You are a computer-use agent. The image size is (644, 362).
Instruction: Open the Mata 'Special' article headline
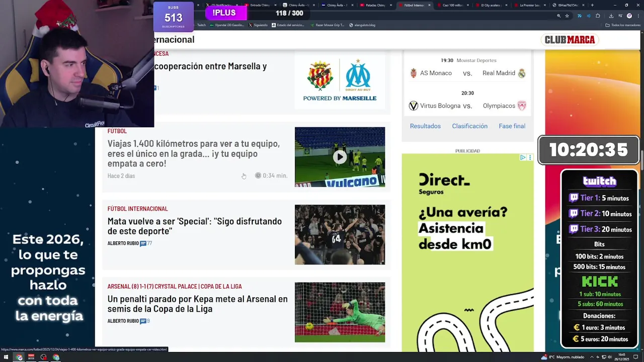[x=194, y=226]
